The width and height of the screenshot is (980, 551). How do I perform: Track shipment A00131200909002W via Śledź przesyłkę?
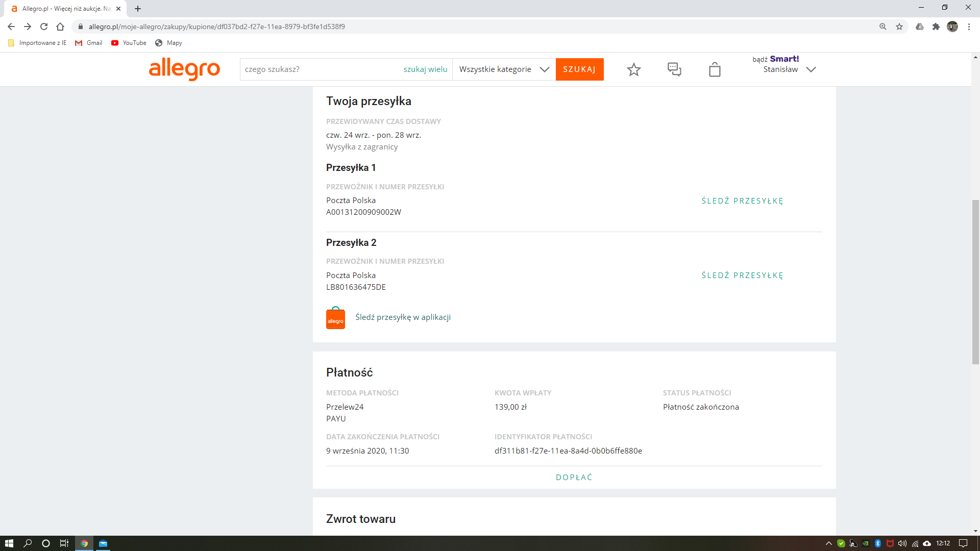pyautogui.click(x=742, y=201)
